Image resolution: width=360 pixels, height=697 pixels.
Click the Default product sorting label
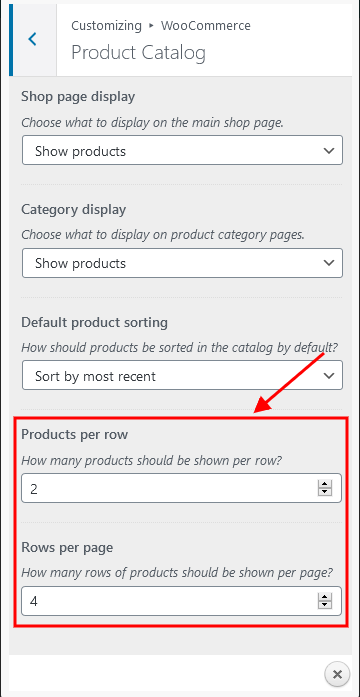point(94,322)
